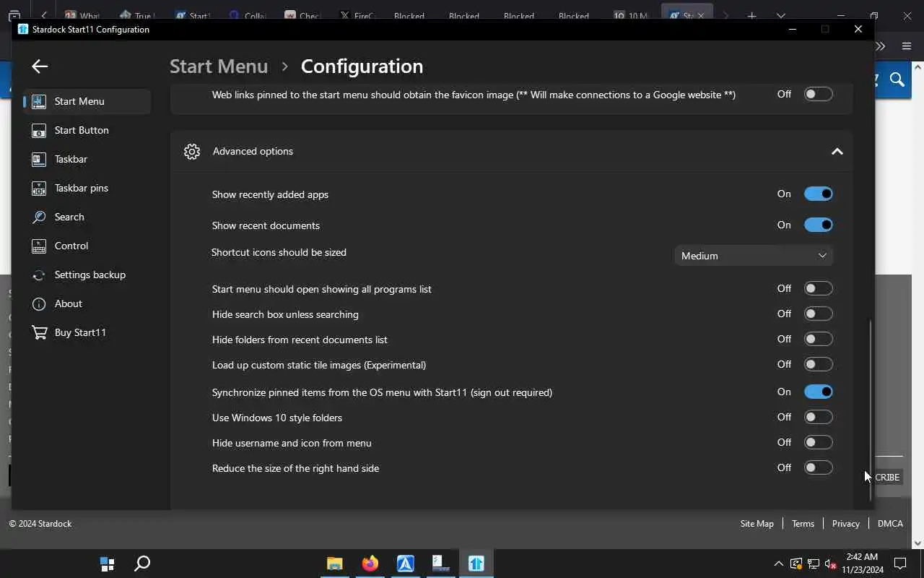This screenshot has height=578, width=924.
Task: Open browser tab list dropdown arrow
Action: (780, 15)
